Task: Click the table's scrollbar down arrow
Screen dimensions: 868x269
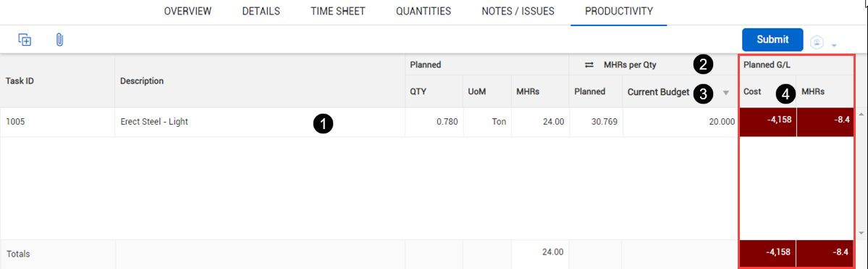Action: (x=861, y=233)
